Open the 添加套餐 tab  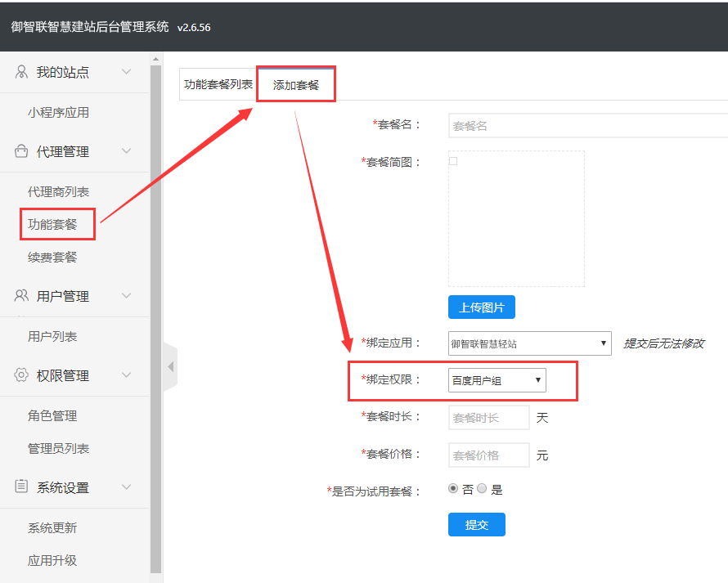click(x=296, y=85)
